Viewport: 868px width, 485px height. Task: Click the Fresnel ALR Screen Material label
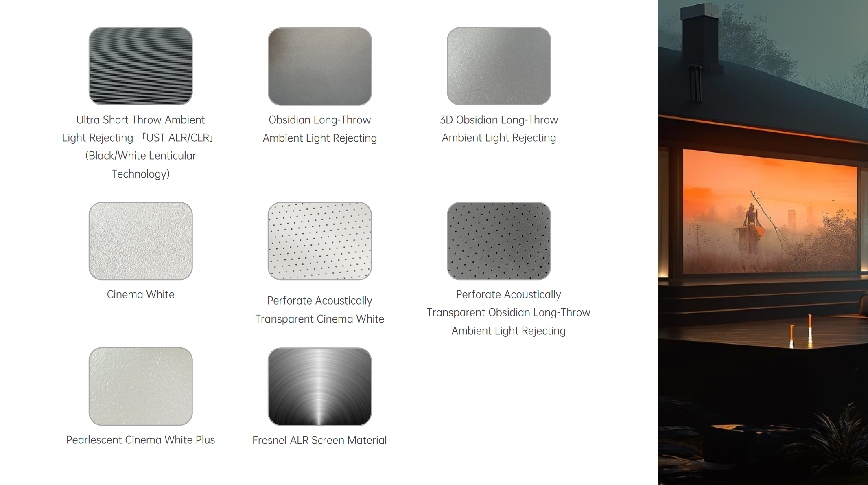point(319,440)
